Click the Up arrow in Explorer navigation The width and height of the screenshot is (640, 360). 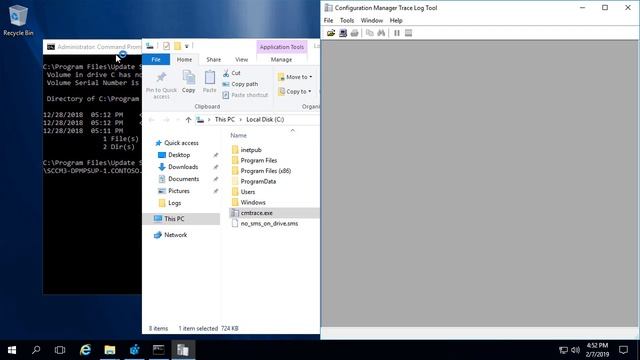coord(188,120)
